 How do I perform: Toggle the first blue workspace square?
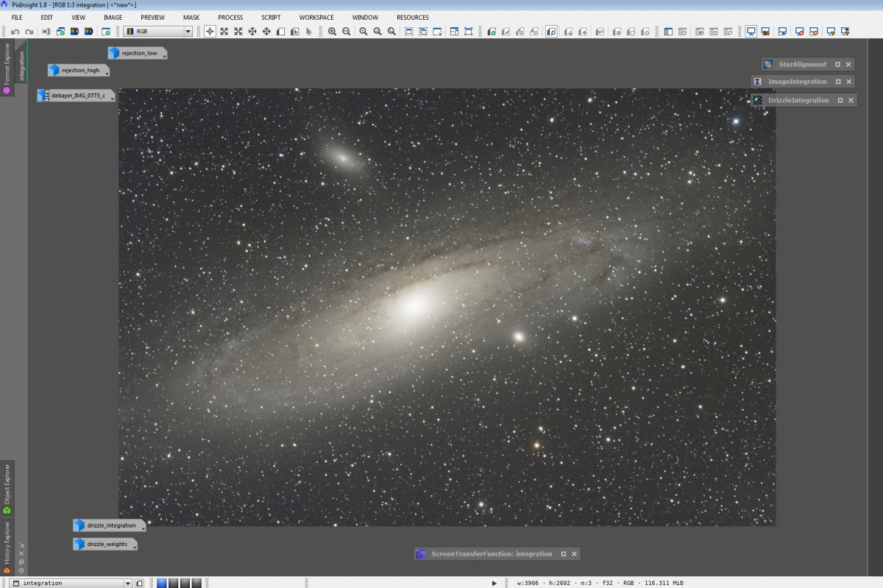pos(162,583)
